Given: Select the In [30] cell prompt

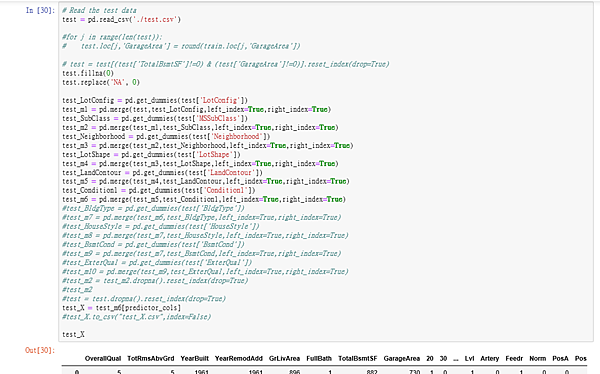Looking at the screenshot, I should 40,10.
